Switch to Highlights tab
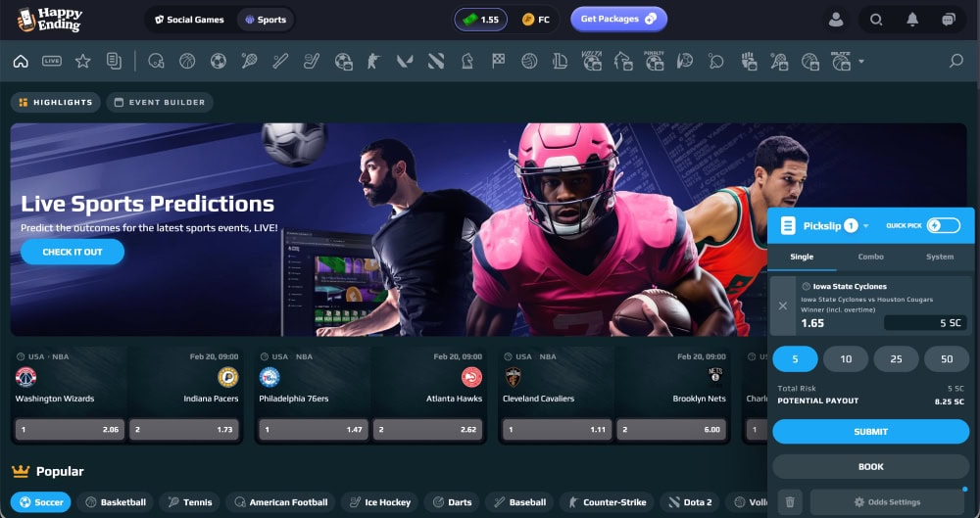The image size is (980, 518). pyautogui.click(x=56, y=103)
